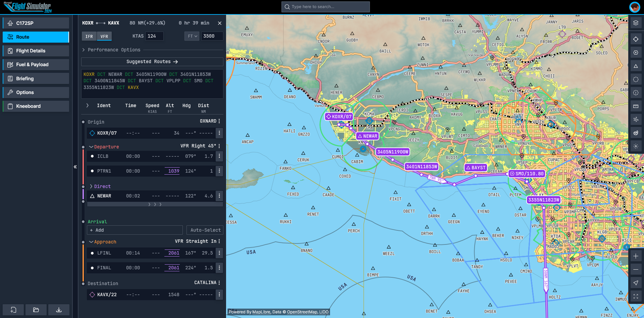This screenshot has height=318, width=644.
Task: Click the ruler measurement tool icon
Action: (x=636, y=106)
